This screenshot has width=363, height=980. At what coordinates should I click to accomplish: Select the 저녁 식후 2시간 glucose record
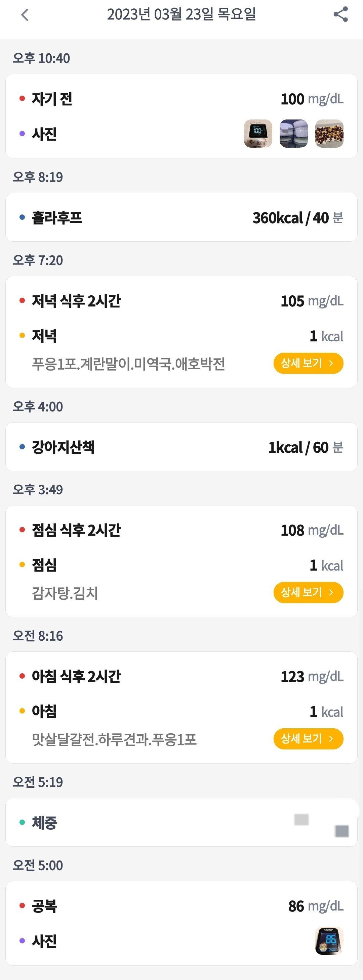point(181,301)
